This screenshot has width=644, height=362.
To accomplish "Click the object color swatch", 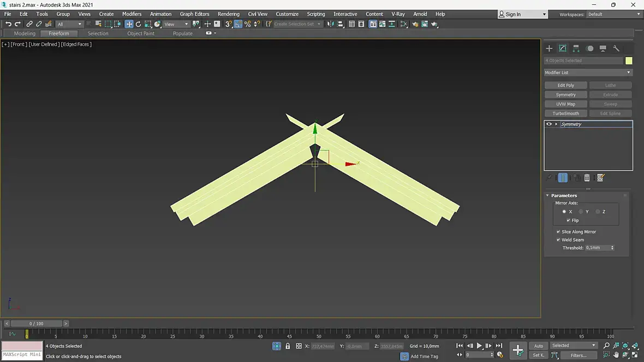I will coord(629,61).
